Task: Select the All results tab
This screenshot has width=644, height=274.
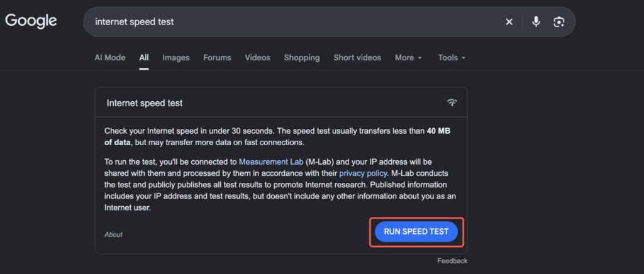Action: 144,58
